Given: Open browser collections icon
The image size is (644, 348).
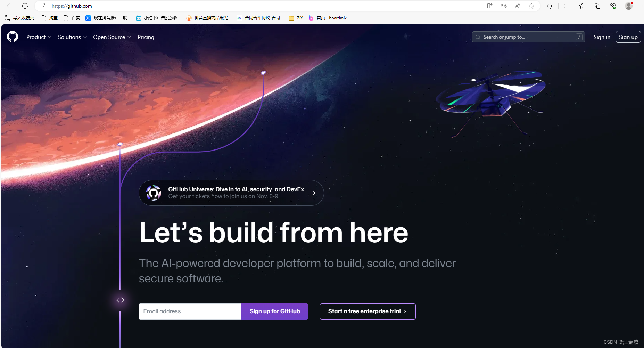Looking at the screenshot, I should pos(597,6).
